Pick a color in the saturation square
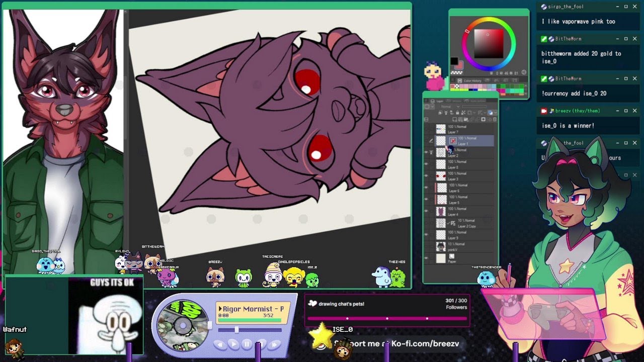The height and width of the screenshot is (362, 644). [x=488, y=44]
